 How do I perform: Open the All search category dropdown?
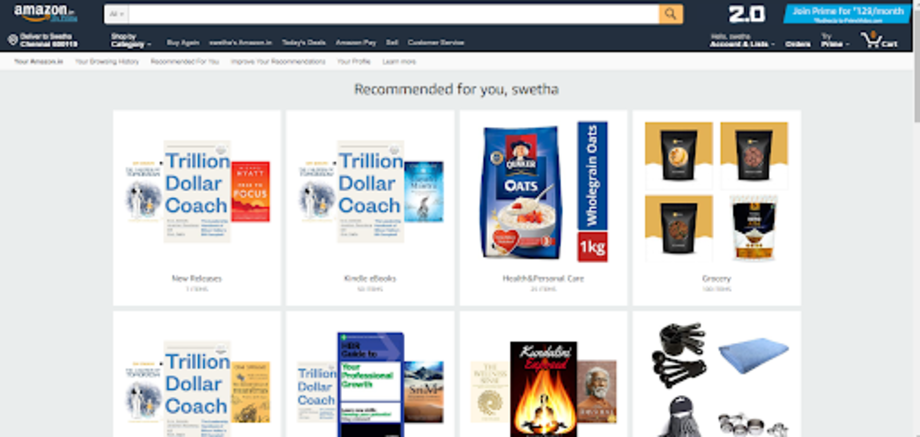117,14
